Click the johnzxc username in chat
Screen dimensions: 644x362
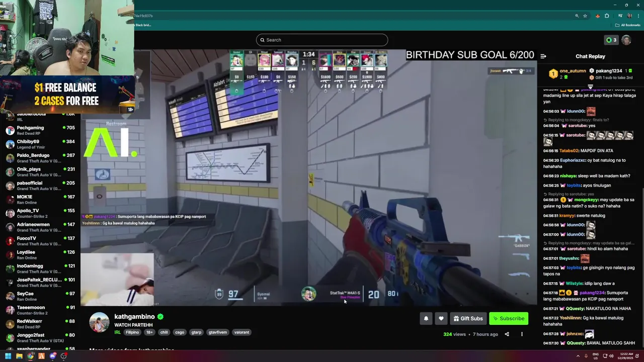[575, 334]
